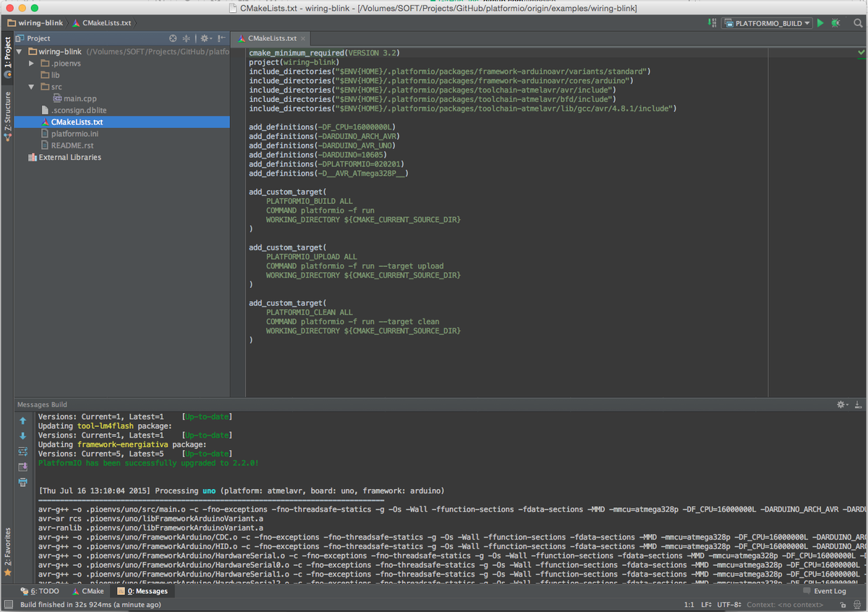Expand the .pioenvs folder
The image size is (868, 612).
[32, 64]
